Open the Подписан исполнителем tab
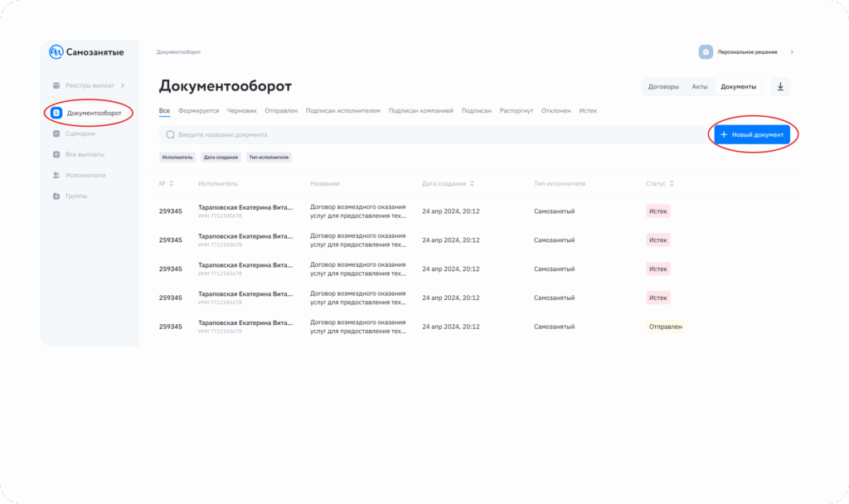849x504 pixels. (x=342, y=111)
